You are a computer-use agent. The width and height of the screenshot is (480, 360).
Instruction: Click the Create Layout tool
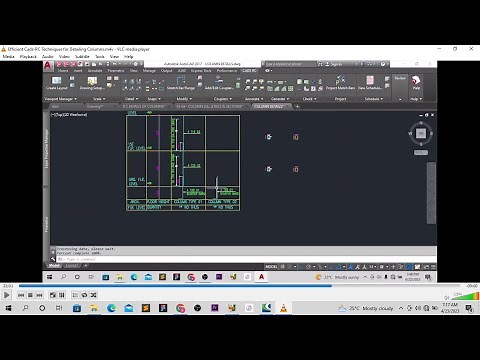57,83
